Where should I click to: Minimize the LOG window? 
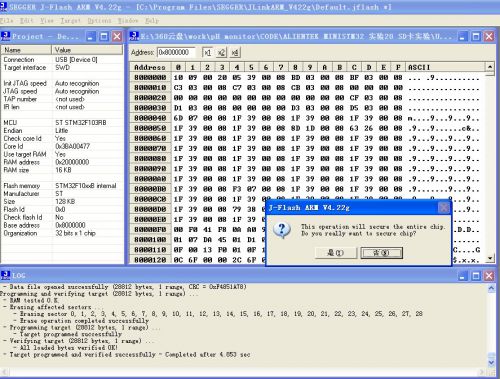pos(463,276)
